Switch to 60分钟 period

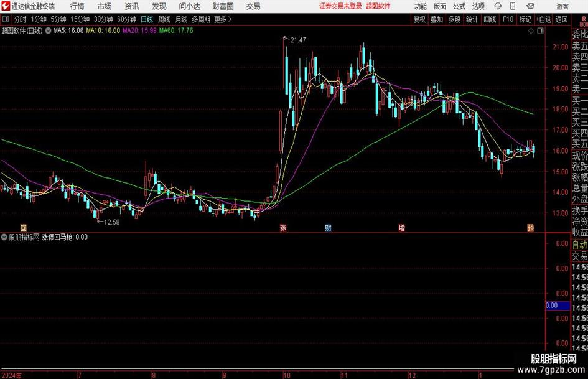point(127,19)
